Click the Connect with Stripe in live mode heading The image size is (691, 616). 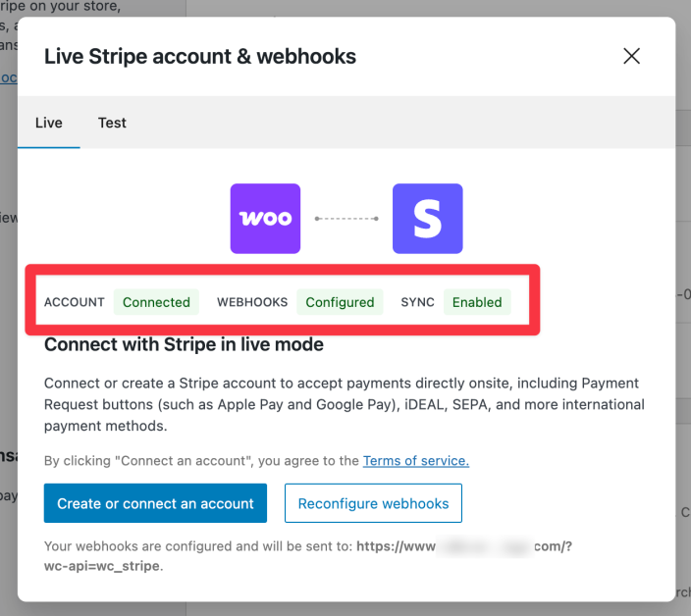click(x=184, y=345)
